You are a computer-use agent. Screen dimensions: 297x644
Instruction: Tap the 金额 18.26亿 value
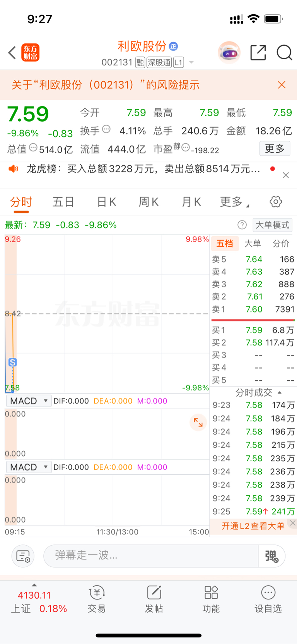274,131
